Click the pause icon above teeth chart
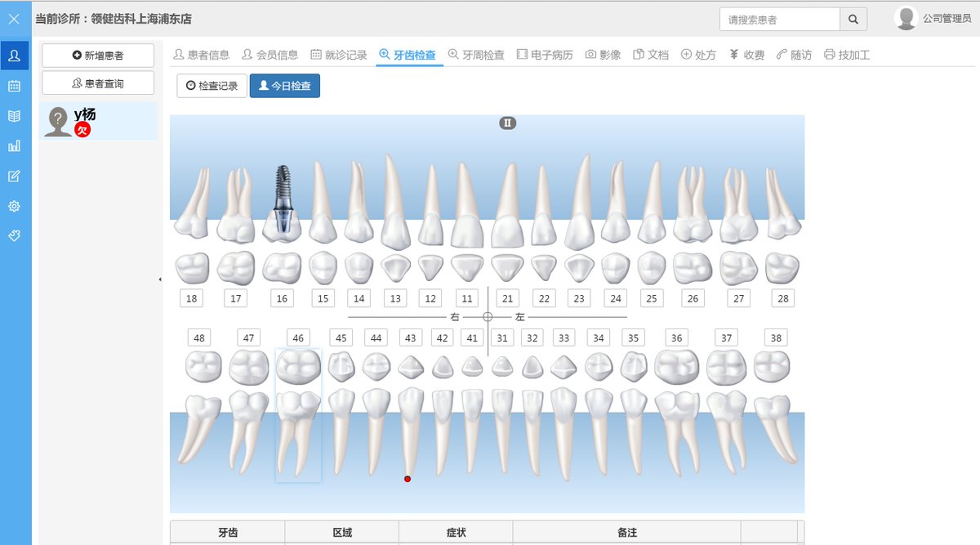This screenshot has width=980, height=545. (507, 123)
